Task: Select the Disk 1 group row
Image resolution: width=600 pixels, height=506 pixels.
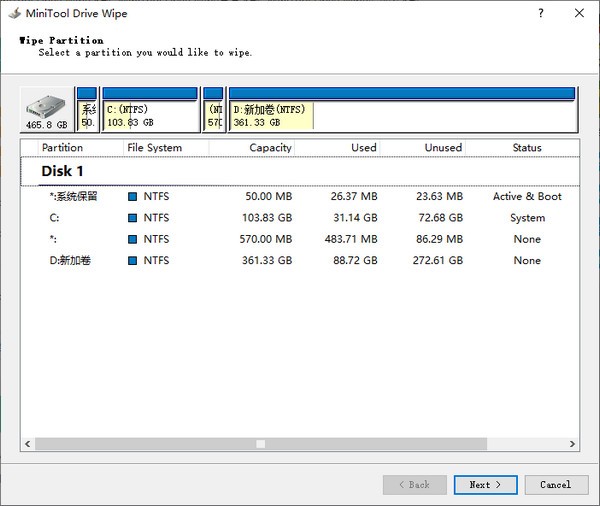Action: [300, 171]
